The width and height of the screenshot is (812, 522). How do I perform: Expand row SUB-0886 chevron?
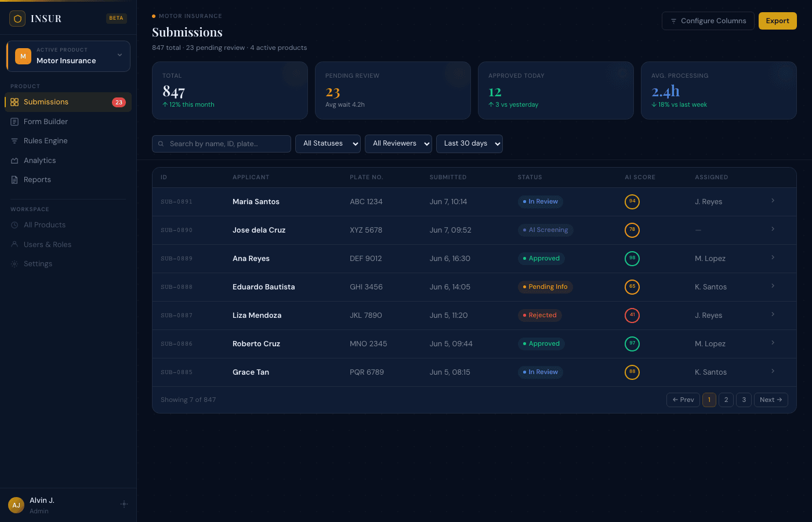(773, 343)
